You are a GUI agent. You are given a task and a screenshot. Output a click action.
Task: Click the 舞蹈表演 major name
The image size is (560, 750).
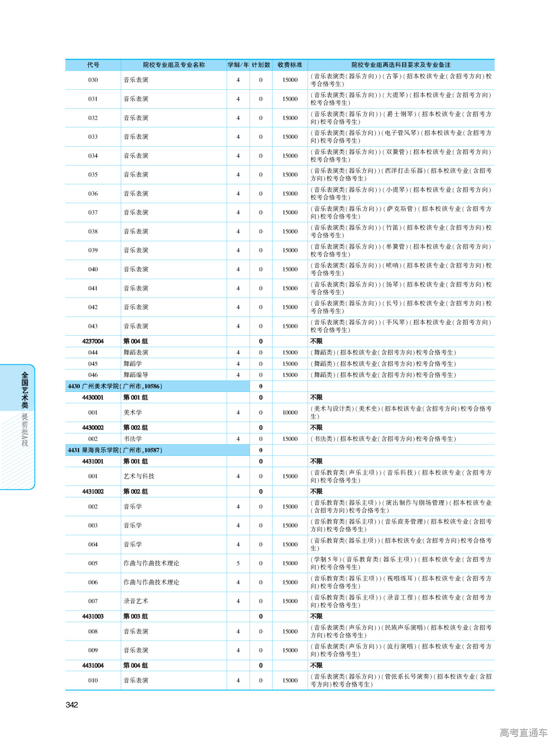[x=136, y=352]
